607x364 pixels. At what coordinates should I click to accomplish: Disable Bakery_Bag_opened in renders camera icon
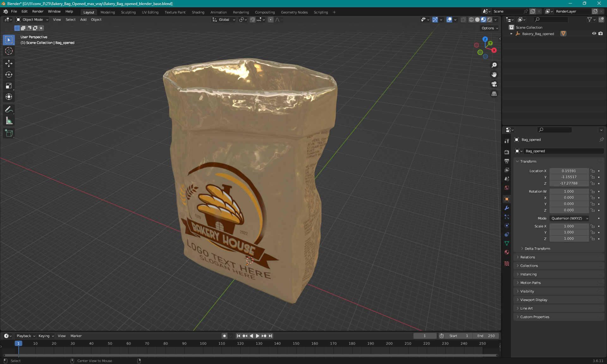point(601,33)
